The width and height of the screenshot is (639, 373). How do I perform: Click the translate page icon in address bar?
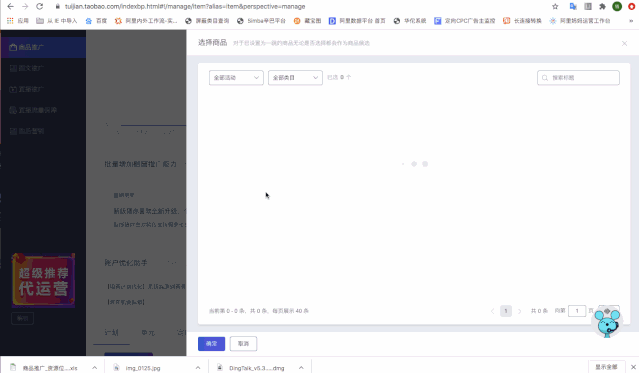point(573,7)
